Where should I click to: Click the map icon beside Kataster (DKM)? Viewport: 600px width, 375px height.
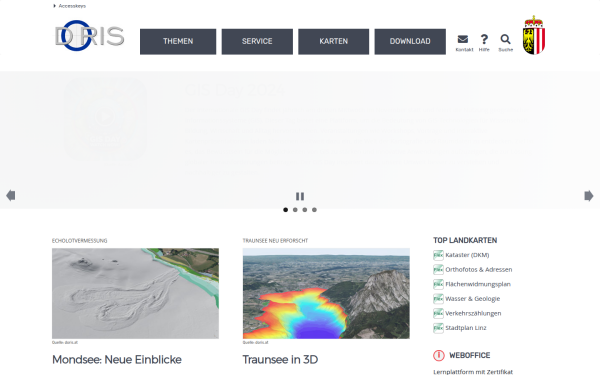[x=438, y=255]
